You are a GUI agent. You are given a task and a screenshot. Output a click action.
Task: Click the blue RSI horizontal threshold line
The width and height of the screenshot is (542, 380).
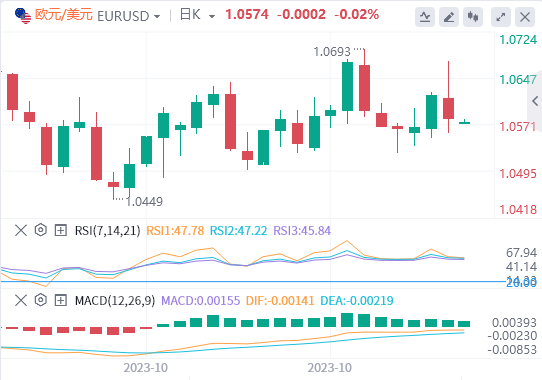tap(252, 281)
